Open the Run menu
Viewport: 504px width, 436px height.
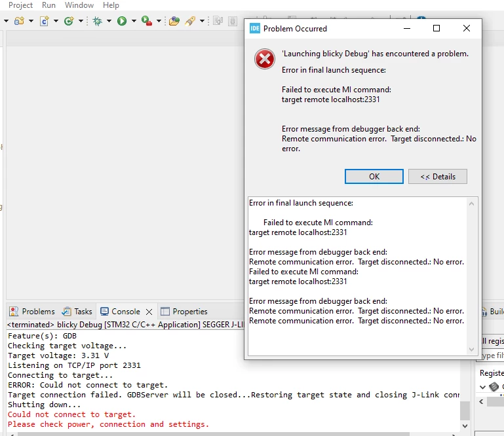click(48, 5)
